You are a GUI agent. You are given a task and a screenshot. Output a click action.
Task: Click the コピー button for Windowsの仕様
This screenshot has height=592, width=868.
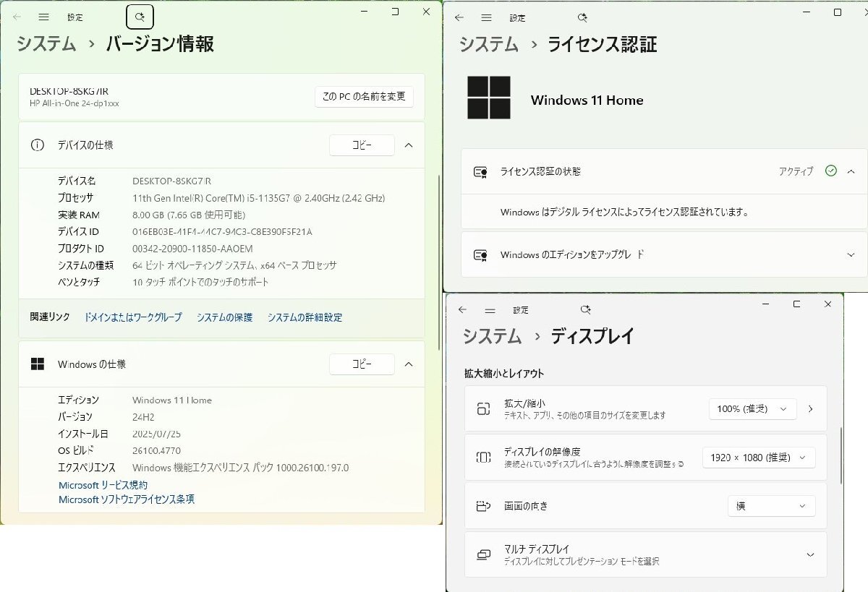362,364
